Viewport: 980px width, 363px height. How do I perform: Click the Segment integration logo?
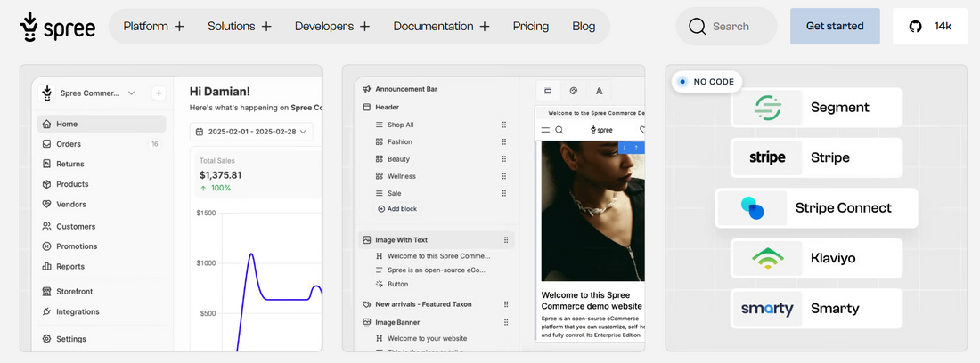click(x=767, y=108)
